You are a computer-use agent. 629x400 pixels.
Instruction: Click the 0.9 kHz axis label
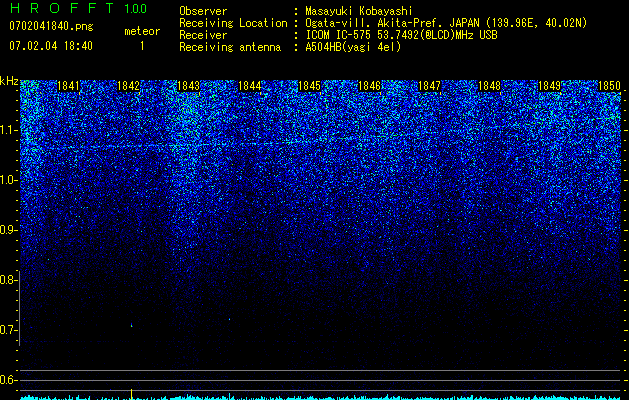click(x=9, y=230)
